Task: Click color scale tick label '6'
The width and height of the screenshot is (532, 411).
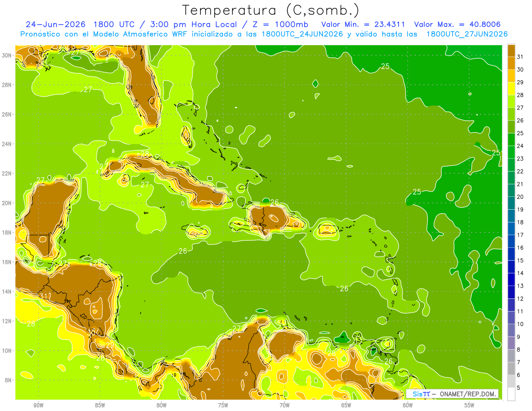Action: click(519, 375)
